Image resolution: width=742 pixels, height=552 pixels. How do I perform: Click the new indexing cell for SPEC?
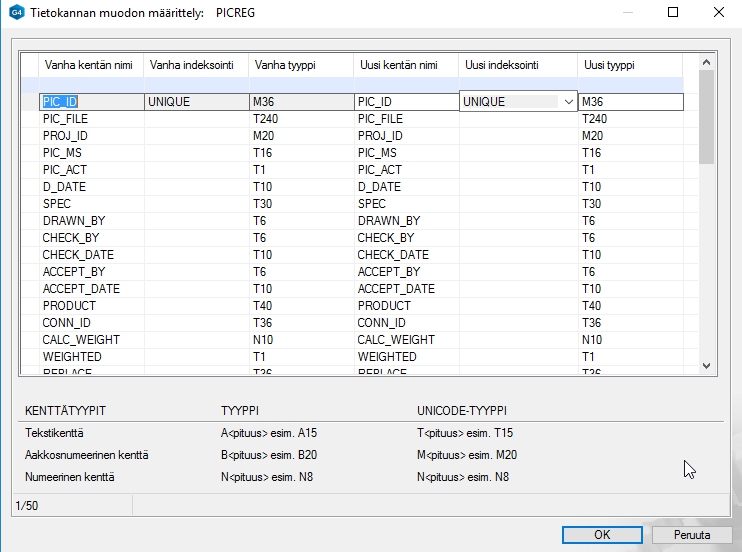pos(517,204)
